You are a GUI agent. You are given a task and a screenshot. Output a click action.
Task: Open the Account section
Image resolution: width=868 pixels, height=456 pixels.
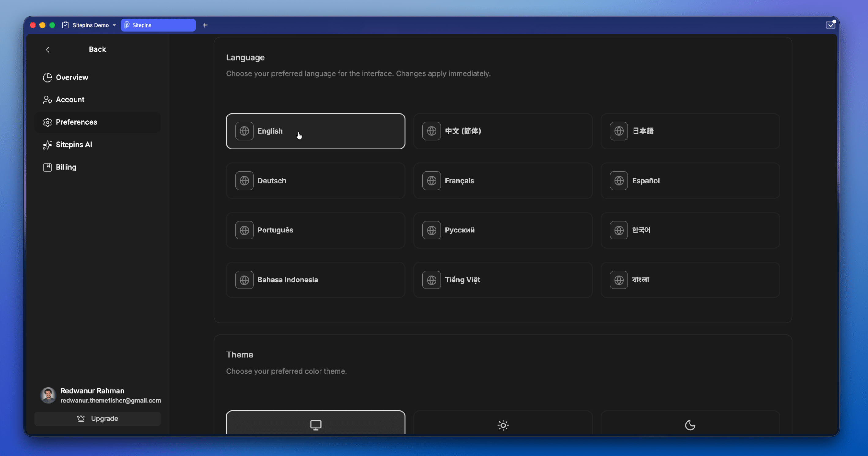[x=97, y=100]
